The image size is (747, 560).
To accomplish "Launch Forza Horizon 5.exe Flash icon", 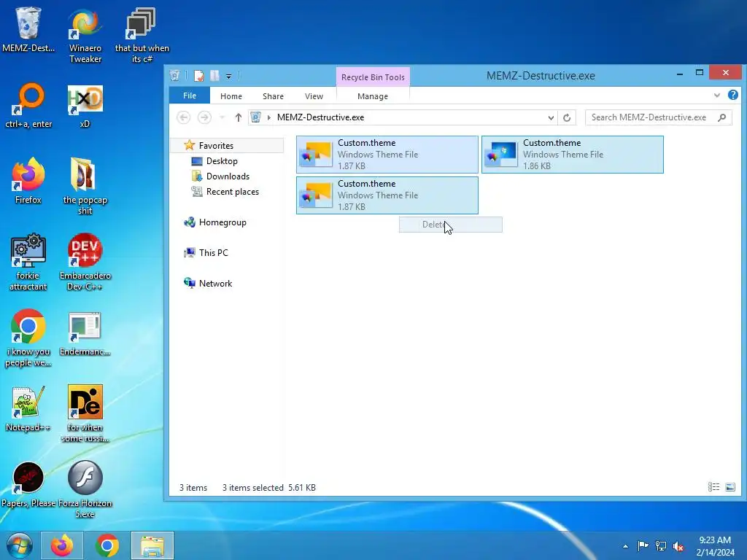I will coord(85,489).
